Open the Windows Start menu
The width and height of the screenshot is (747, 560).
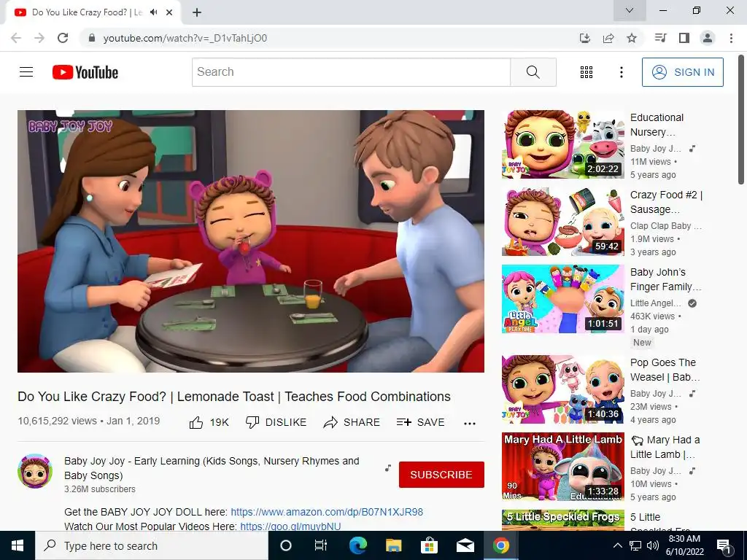pyautogui.click(x=18, y=545)
